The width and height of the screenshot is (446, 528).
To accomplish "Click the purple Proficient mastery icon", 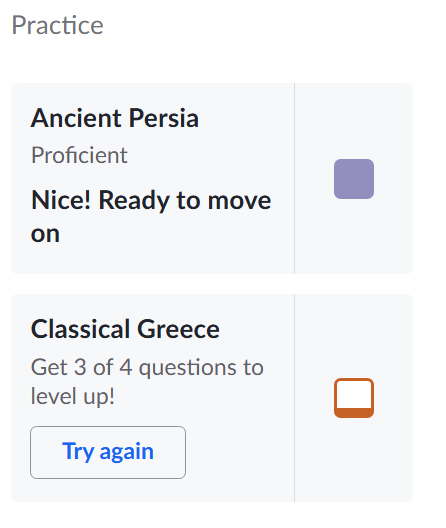I will [354, 179].
